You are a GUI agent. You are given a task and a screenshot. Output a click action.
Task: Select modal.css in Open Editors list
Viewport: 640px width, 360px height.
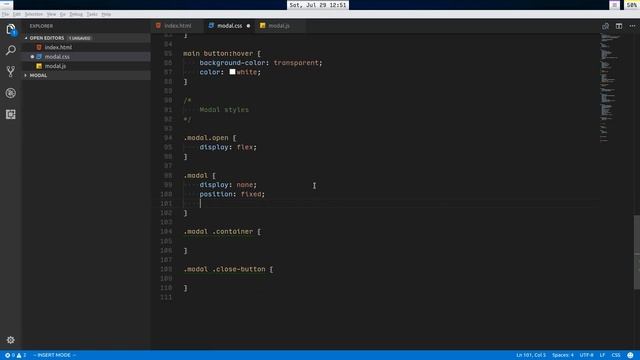coord(86,57)
